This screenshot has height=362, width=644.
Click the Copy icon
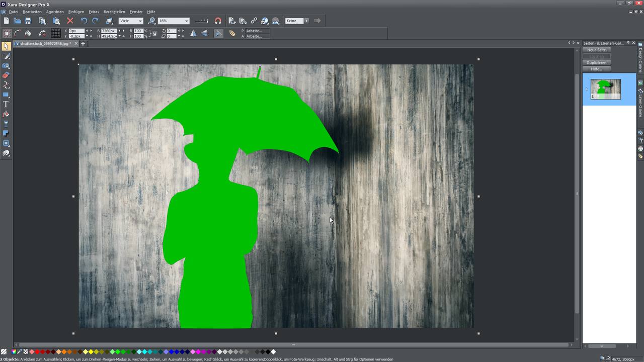[42, 21]
